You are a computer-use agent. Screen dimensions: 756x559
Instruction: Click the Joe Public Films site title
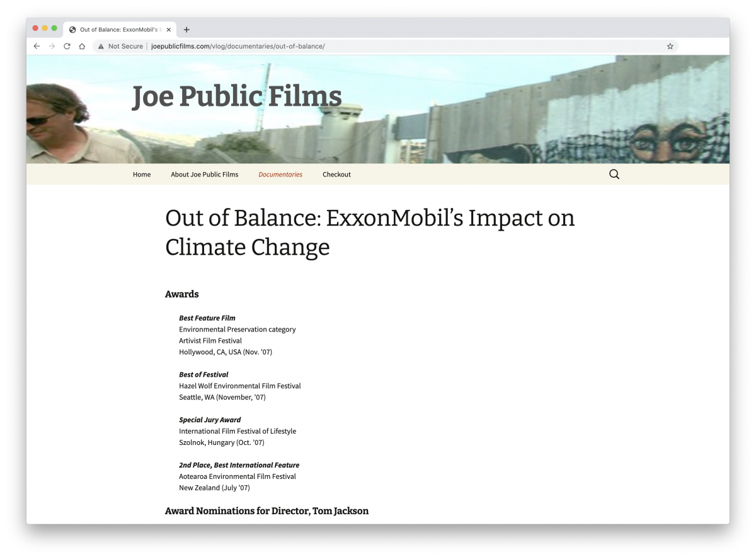tap(237, 96)
